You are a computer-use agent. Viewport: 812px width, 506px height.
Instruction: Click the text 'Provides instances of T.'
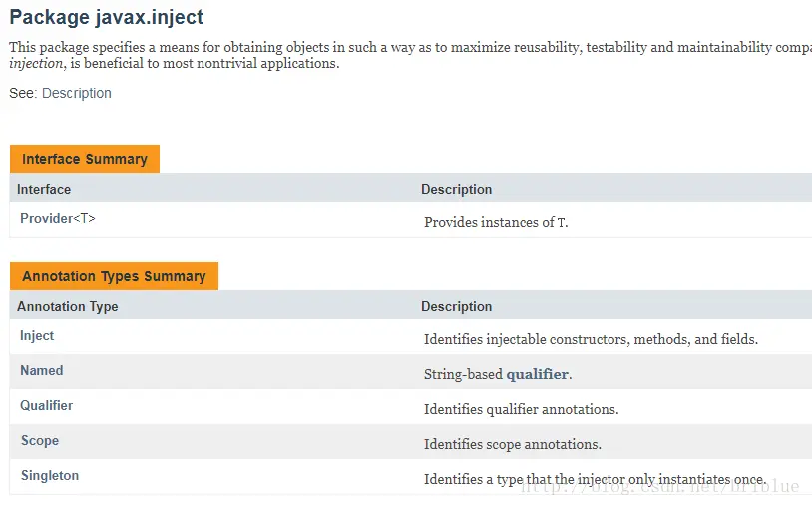tap(496, 222)
